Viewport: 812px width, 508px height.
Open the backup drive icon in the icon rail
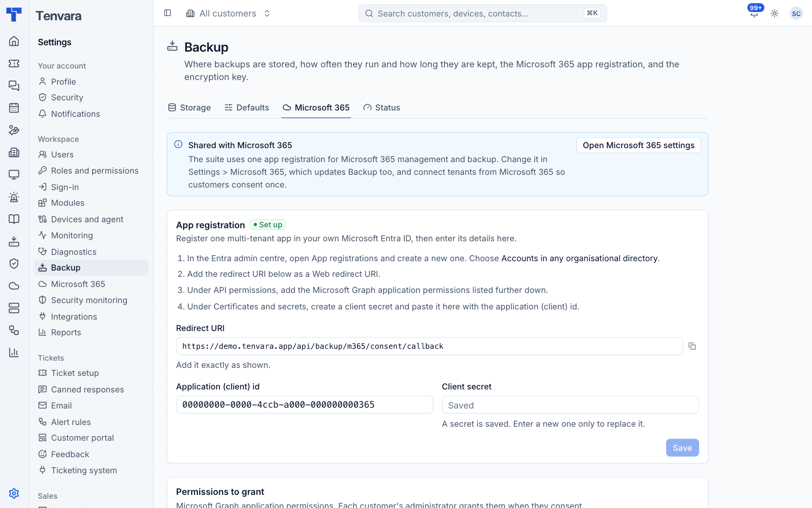pos(14,241)
